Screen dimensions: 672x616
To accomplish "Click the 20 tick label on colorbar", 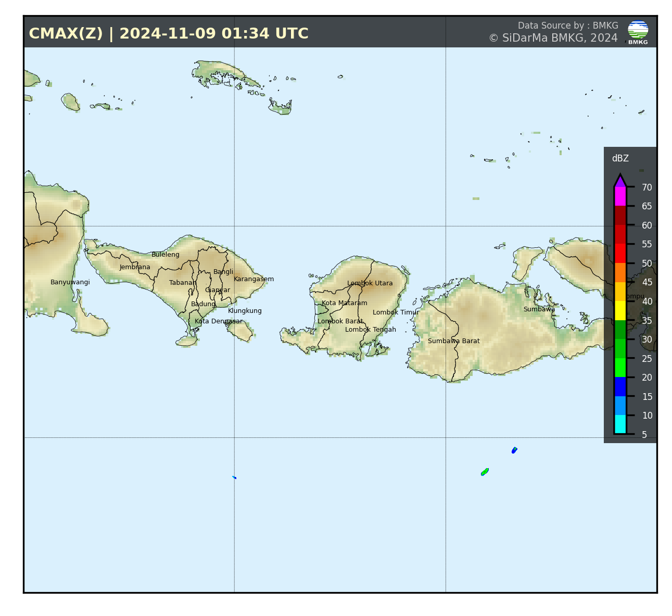I will (x=646, y=378).
